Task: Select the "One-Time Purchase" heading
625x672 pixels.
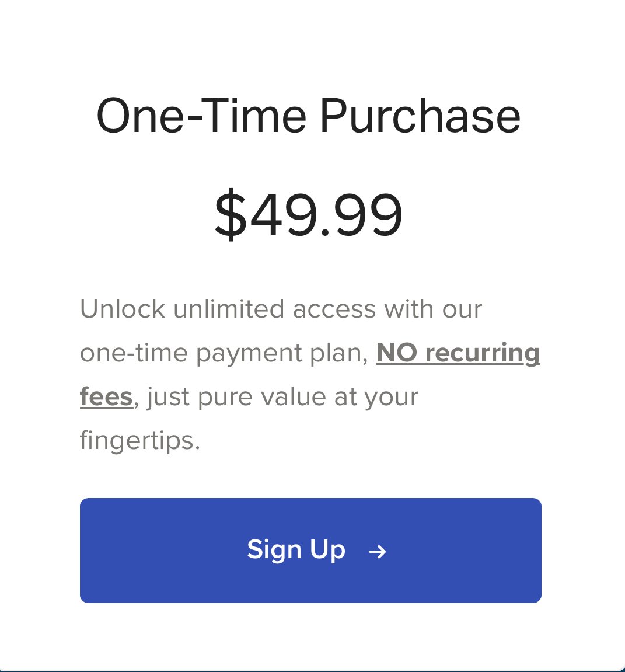Action: tap(309, 116)
